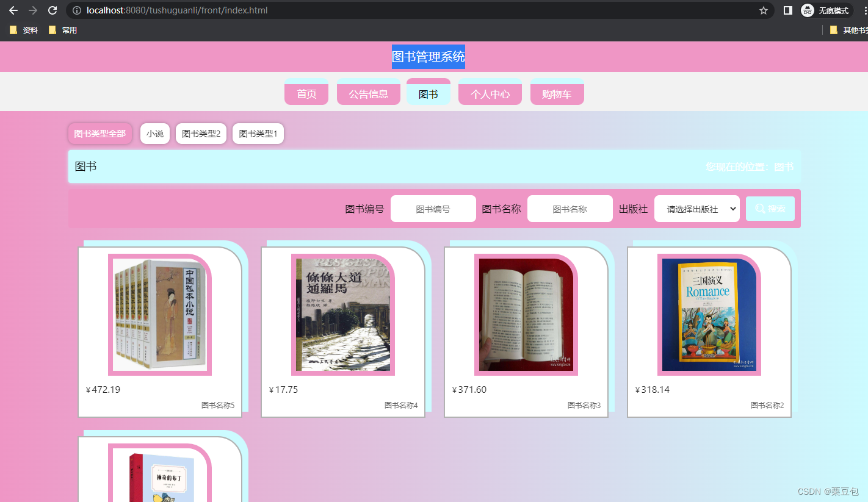Click price ¥17.75
Screen dimensions: 868x502
283,390
